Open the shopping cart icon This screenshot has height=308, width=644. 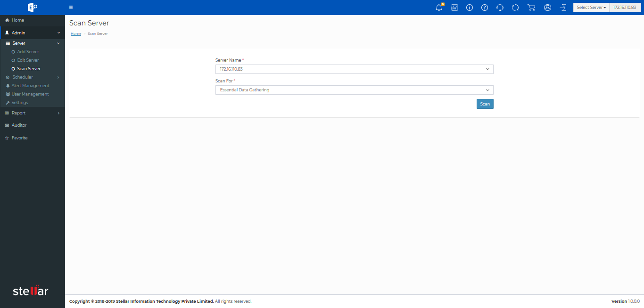click(x=531, y=8)
